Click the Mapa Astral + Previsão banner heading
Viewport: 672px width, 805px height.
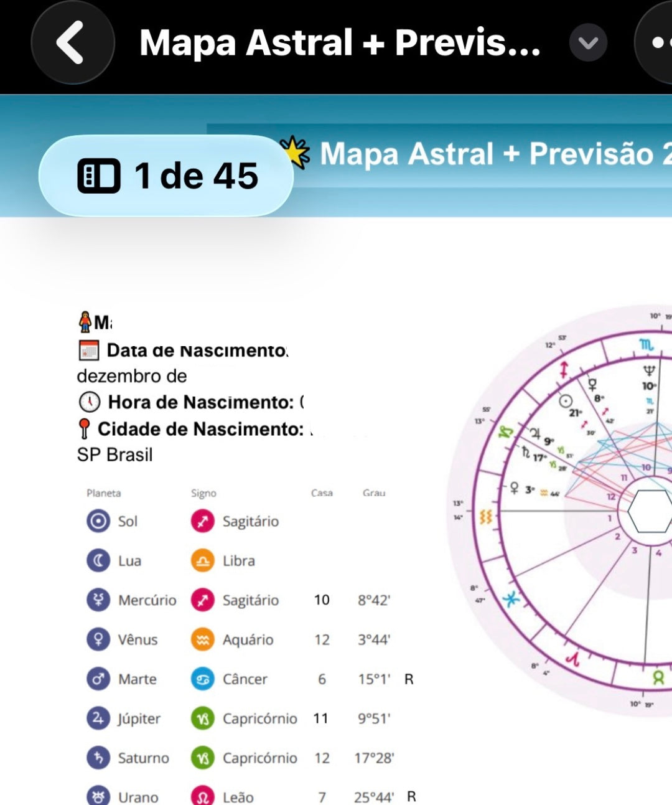click(x=495, y=154)
